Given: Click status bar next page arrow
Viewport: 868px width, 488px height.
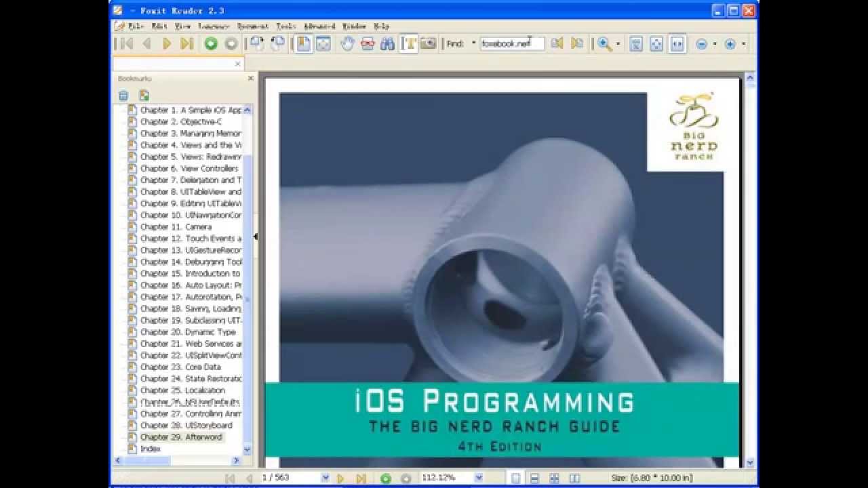Looking at the screenshot, I should tap(341, 479).
